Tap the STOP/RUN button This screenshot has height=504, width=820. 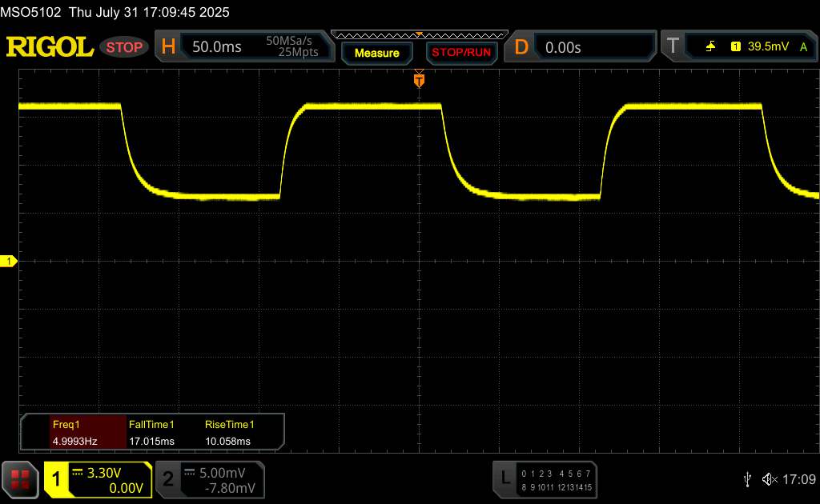pos(461,53)
